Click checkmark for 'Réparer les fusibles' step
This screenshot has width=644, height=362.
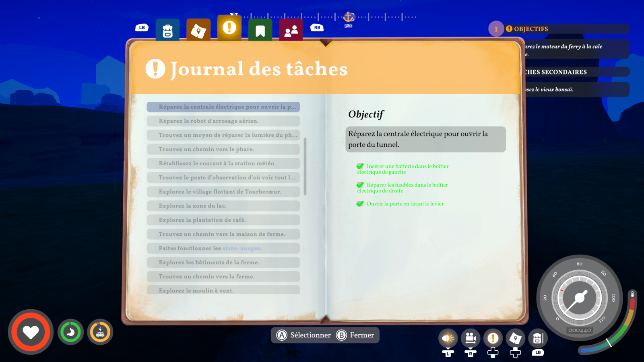pyautogui.click(x=360, y=185)
